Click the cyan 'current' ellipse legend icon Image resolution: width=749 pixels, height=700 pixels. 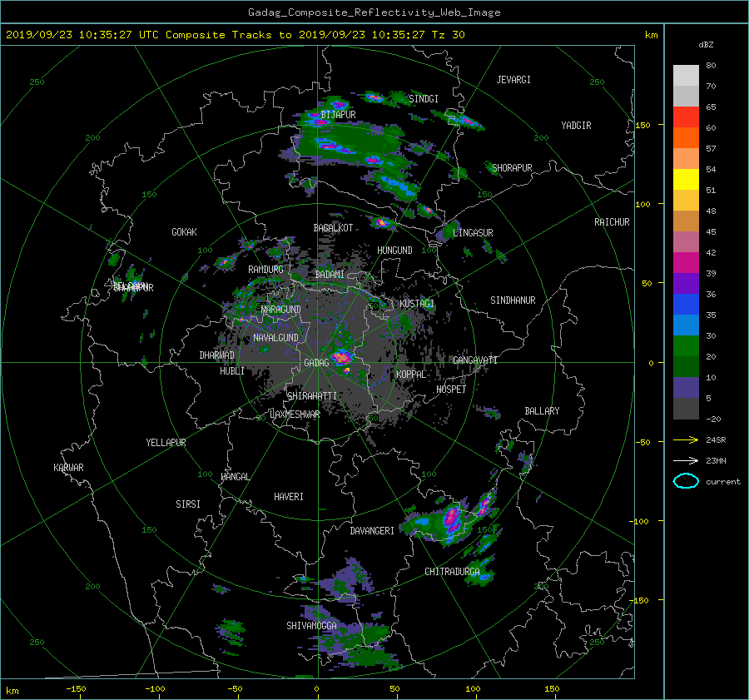click(x=686, y=481)
